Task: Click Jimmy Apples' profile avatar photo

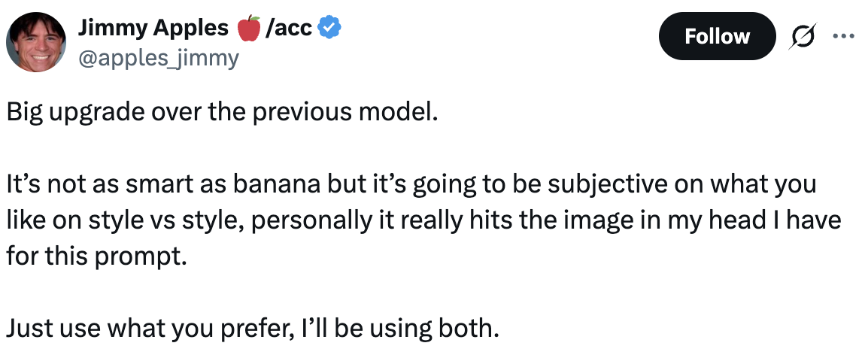Action: (37, 41)
